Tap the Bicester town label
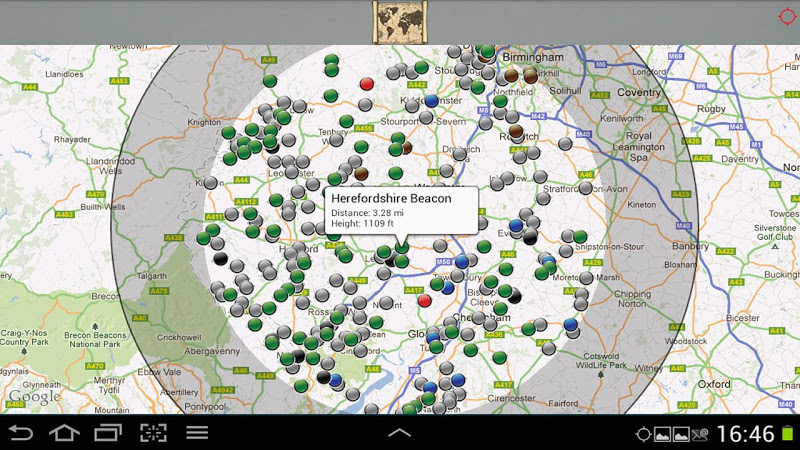 (x=743, y=318)
